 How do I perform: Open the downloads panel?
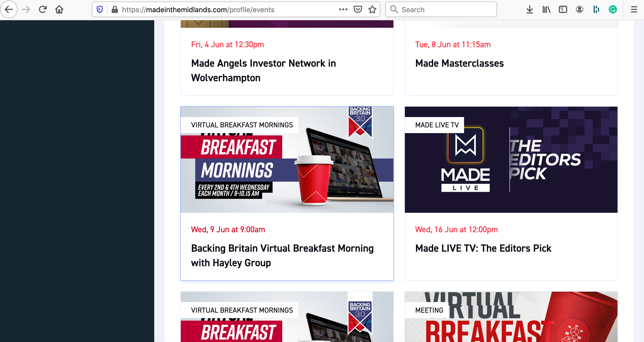[530, 10]
